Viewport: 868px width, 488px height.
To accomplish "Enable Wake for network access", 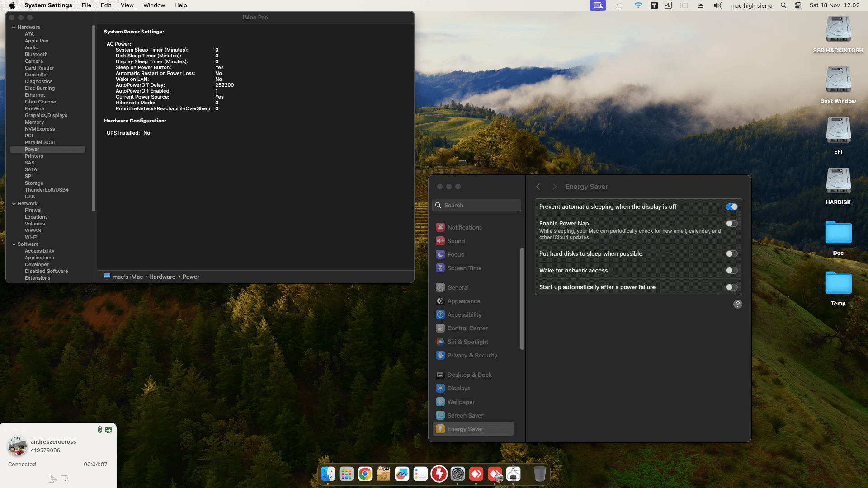I will click(x=731, y=270).
